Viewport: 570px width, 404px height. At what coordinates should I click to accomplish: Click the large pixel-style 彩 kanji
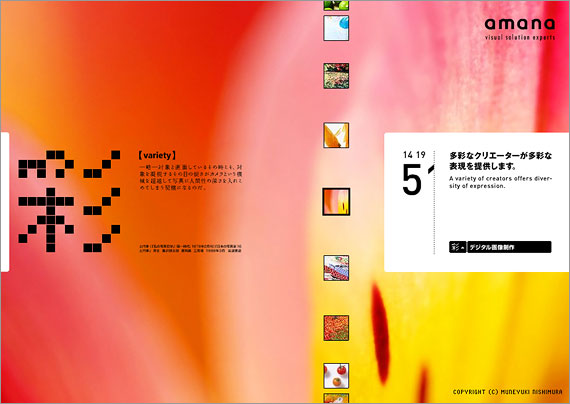69,201
